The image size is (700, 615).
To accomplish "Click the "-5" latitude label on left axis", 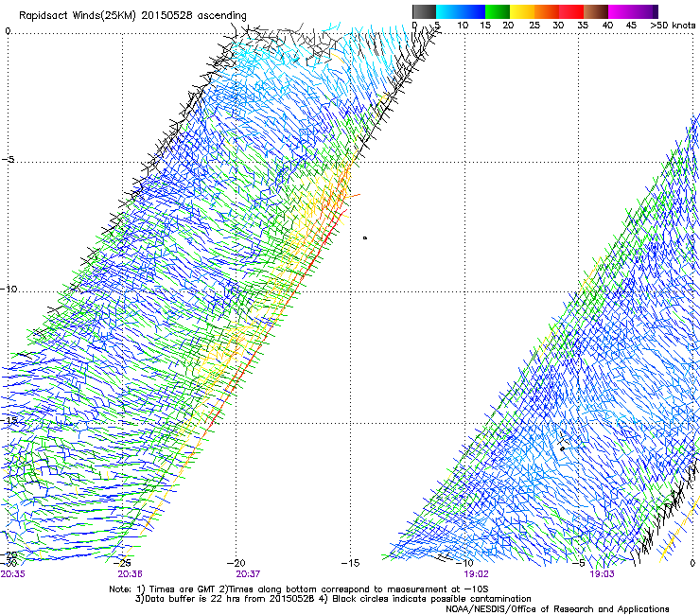I will pyautogui.click(x=9, y=159).
